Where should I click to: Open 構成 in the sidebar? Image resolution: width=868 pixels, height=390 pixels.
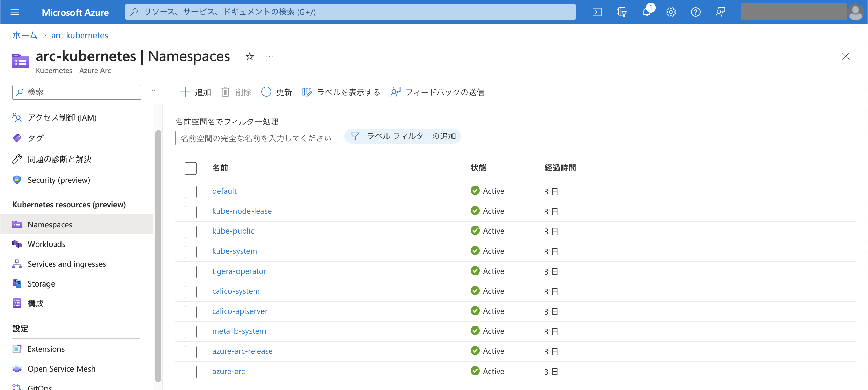coord(28,303)
